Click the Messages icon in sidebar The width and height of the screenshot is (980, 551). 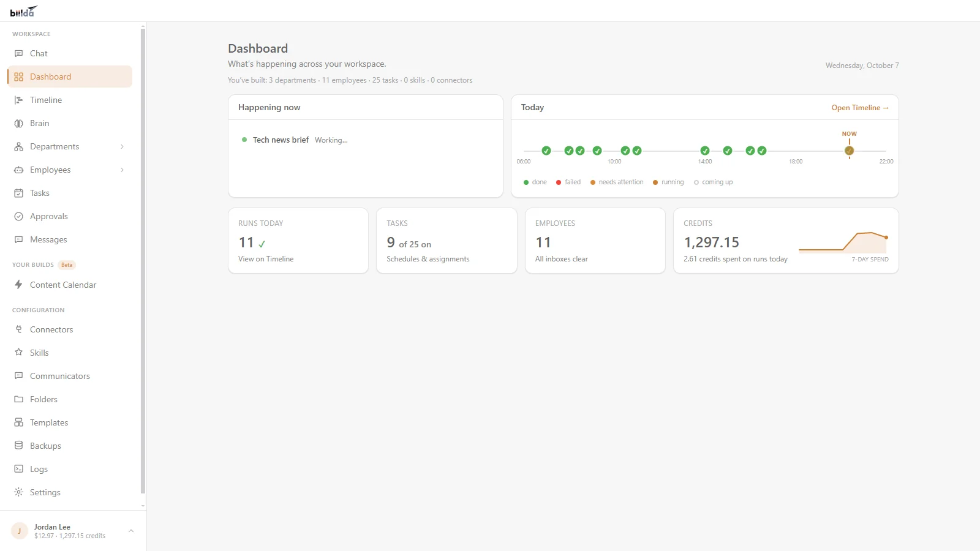pyautogui.click(x=19, y=239)
